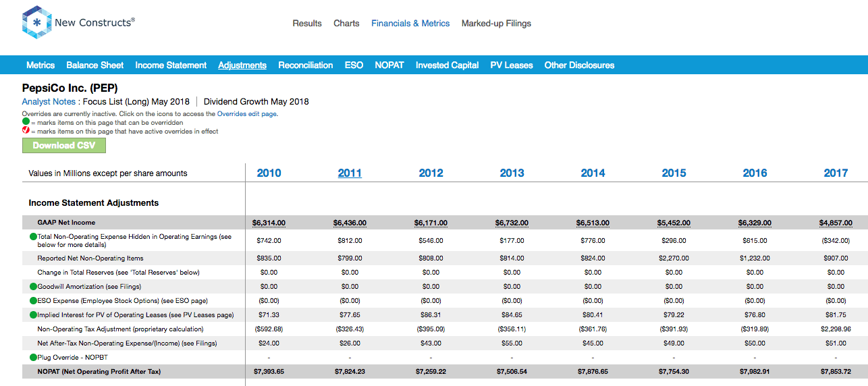Viewport: 868px width, 386px height.
Task: Click the Reported Net Non-Operating Items label
Action: point(90,258)
